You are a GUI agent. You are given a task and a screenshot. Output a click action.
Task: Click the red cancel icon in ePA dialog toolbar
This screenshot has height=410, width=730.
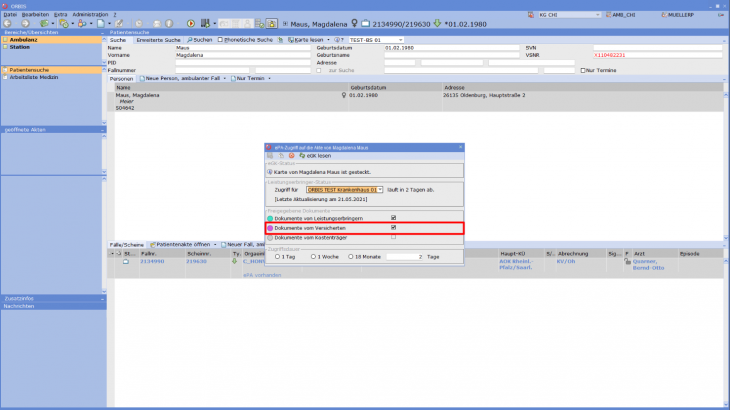pyautogui.click(x=291, y=156)
